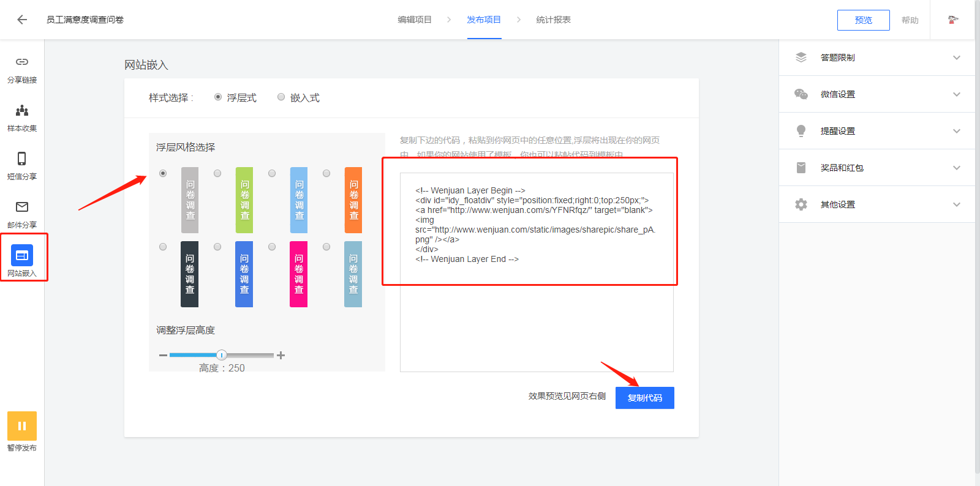This screenshot has width=980, height=486.
Task: Select the 浮层式 style radio button
Action: point(218,97)
